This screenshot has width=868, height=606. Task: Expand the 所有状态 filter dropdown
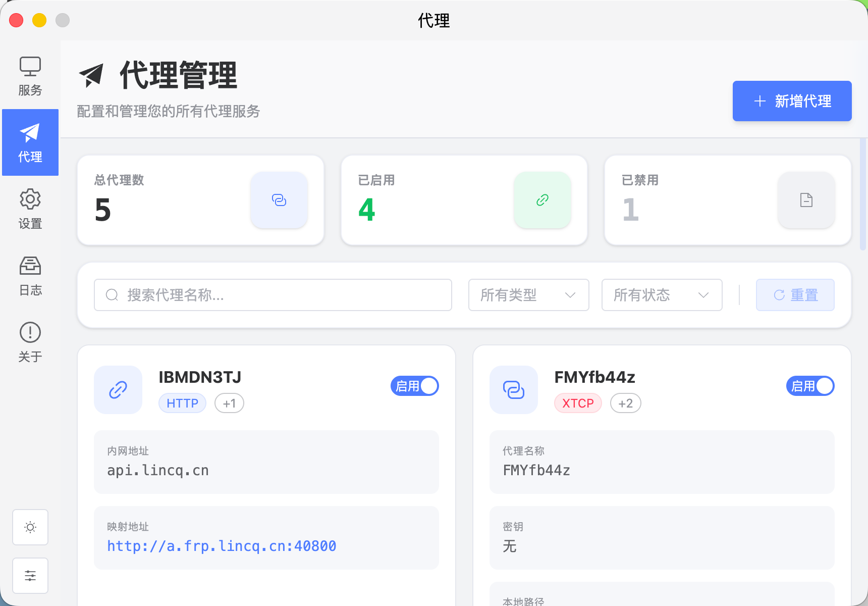pos(661,295)
